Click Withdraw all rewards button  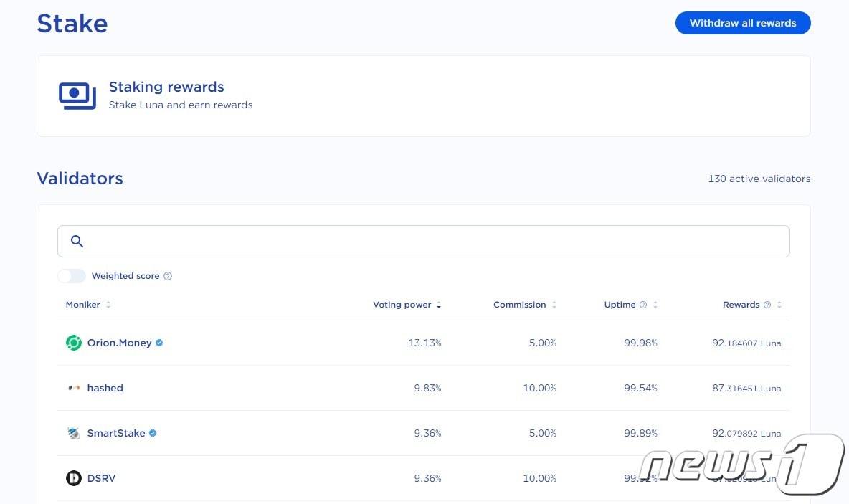pos(743,23)
